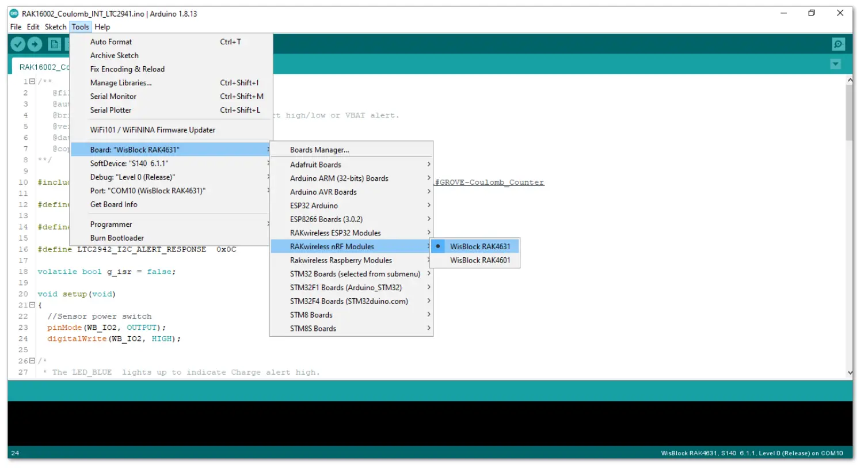Open the Edit menu
The height and width of the screenshot is (468, 868).
33,27
